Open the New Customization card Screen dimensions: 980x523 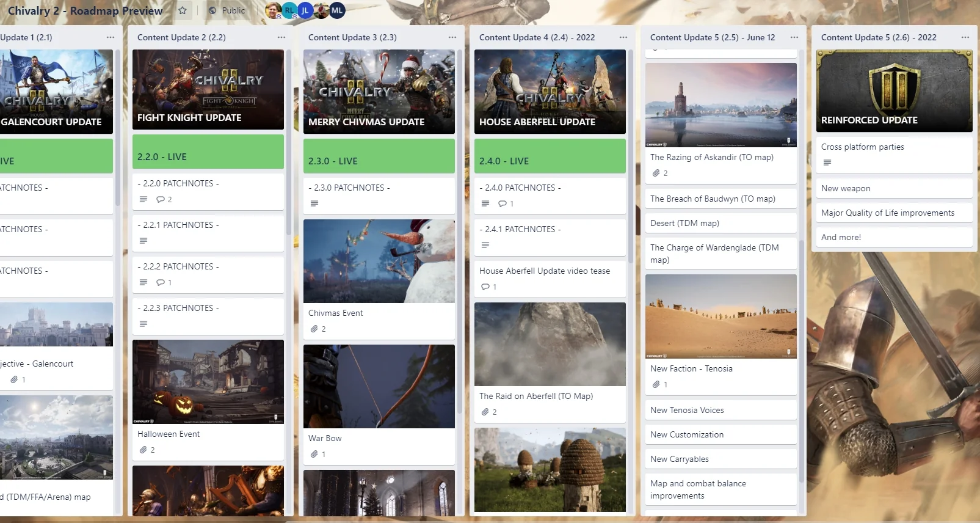[721, 434]
